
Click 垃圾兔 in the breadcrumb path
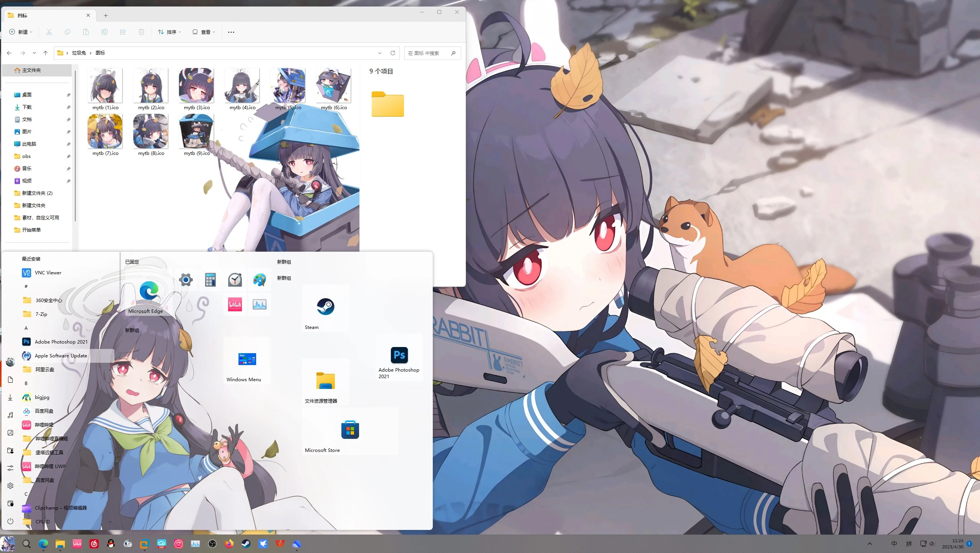pyautogui.click(x=79, y=53)
